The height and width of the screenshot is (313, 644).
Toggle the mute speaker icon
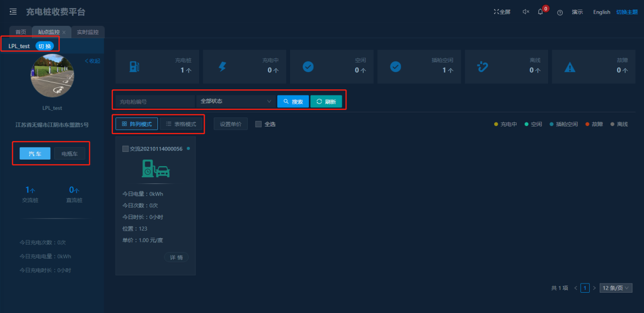[526, 12]
